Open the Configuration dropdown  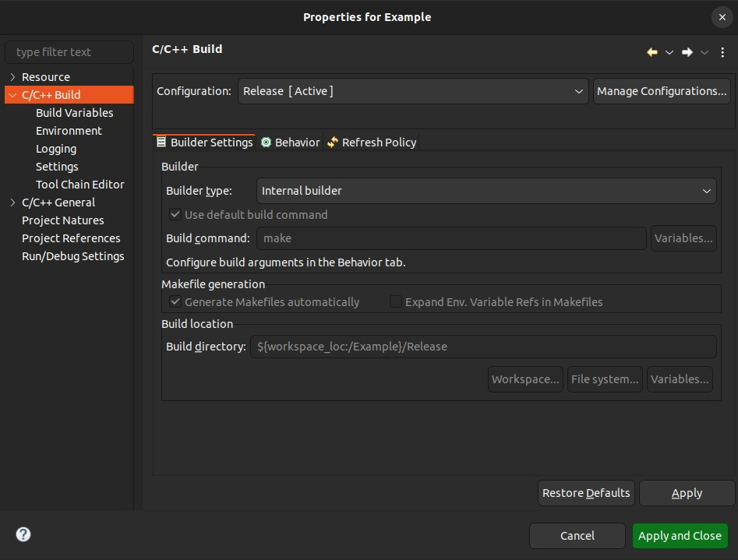tap(413, 91)
